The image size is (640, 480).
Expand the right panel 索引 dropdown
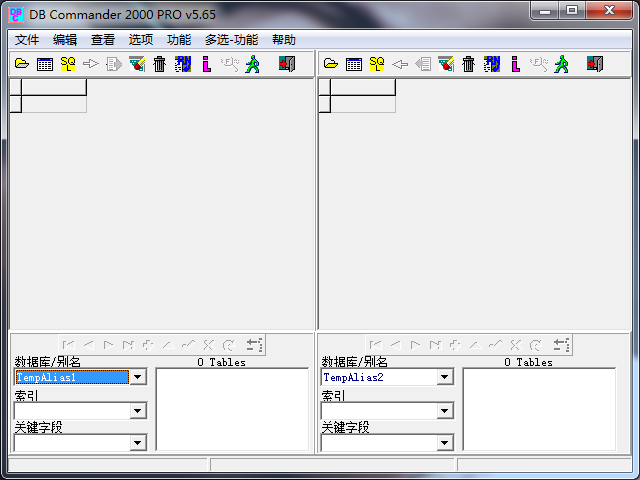445,411
